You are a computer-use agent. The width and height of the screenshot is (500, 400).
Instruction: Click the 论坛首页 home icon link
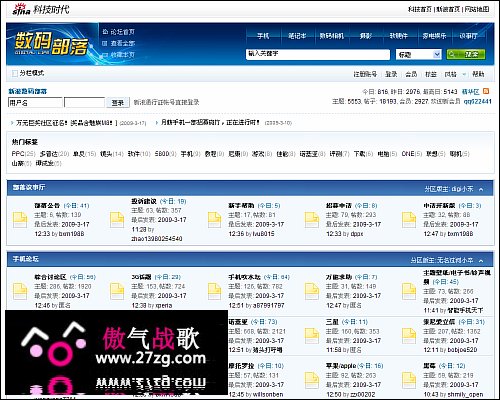118,32
